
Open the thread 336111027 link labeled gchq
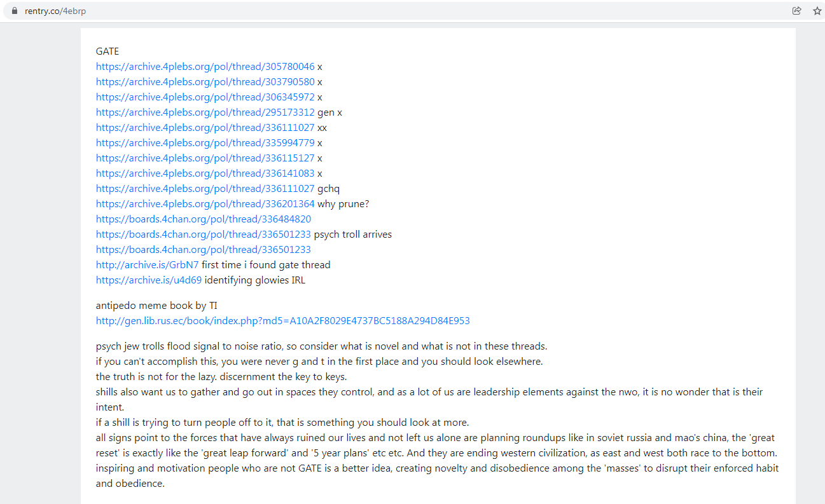pos(205,189)
